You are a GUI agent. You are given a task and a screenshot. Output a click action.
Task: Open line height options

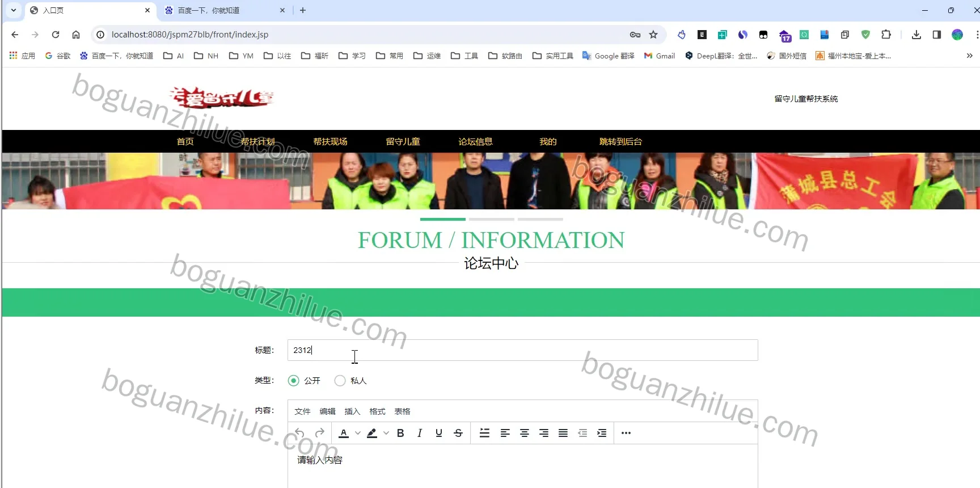484,433
